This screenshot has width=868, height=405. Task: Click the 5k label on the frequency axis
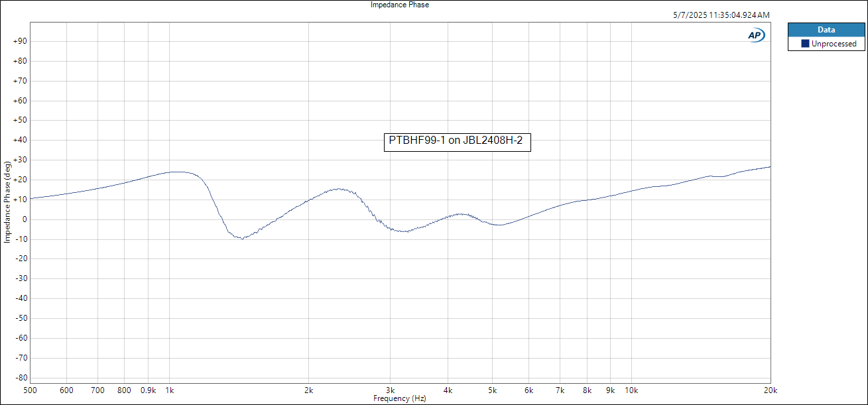pyautogui.click(x=492, y=390)
